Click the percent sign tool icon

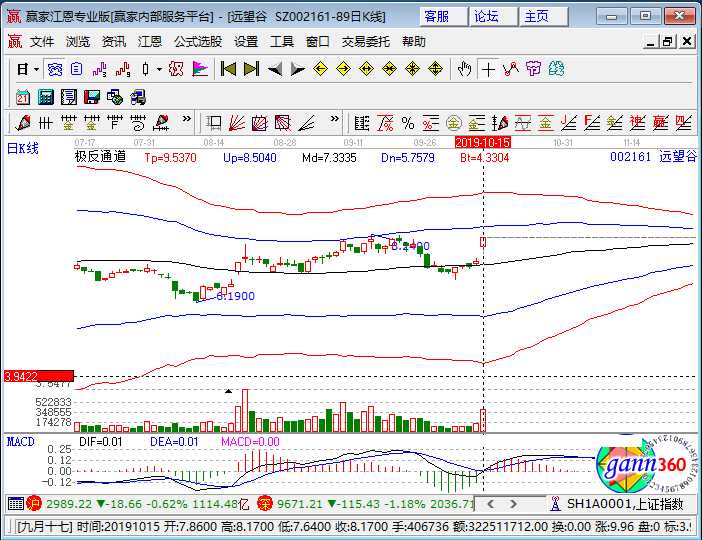(x=407, y=123)
